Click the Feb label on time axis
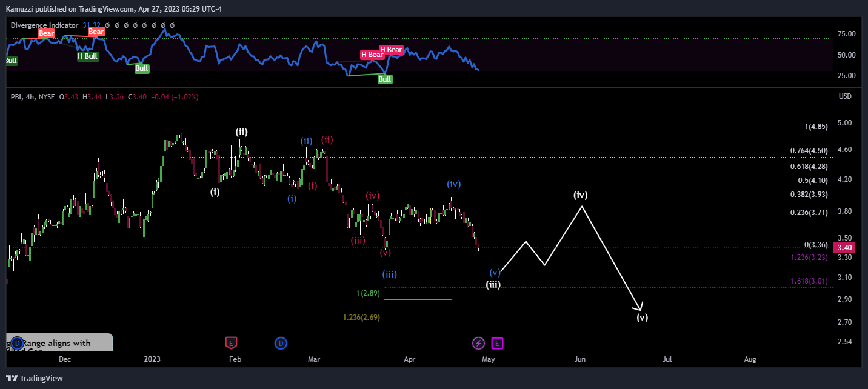 point(235,359)
